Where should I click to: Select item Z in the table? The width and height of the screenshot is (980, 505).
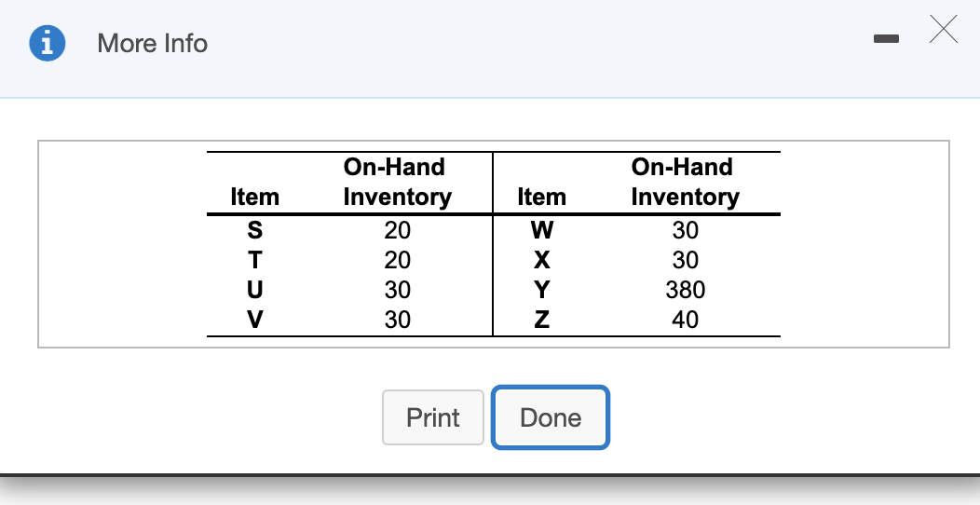[x=542, y=320]
